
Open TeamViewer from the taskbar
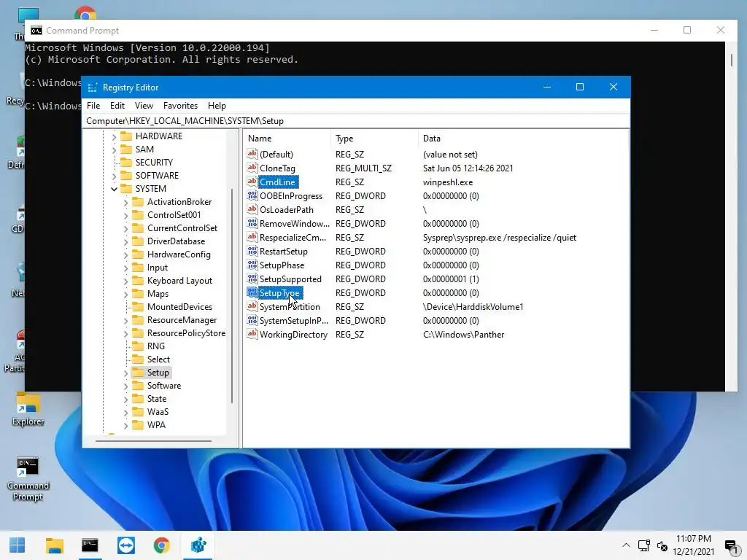125,545
